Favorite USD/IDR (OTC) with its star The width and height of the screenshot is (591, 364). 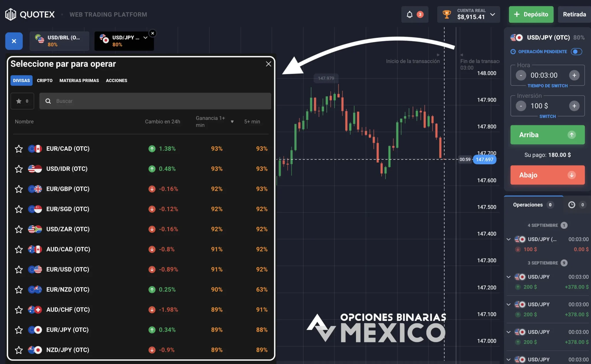(19, 169)
